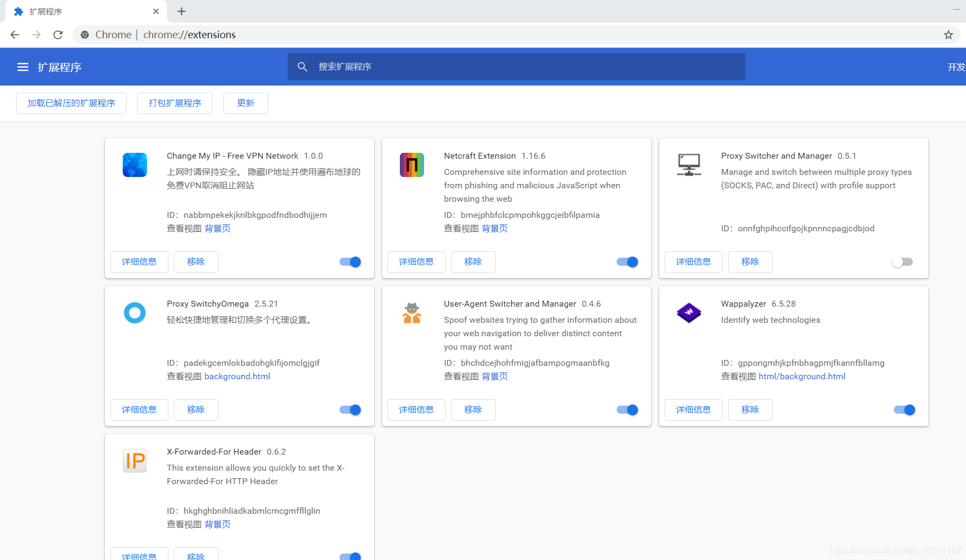Switch to the 扩展程序 browser tab
Viewport: 966px width, 560px height.
coord(86,11)
